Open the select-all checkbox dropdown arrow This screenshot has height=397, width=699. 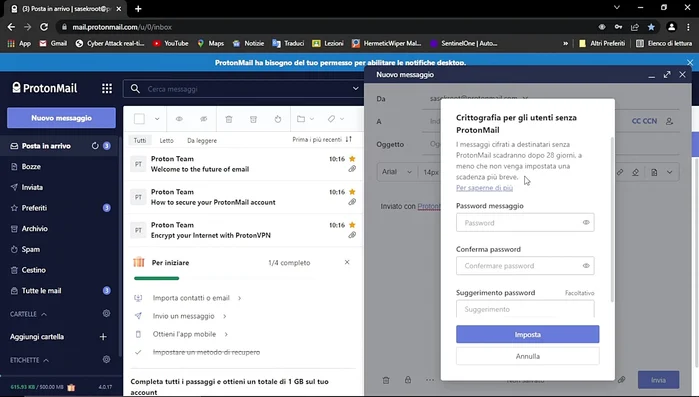[157, 119]
